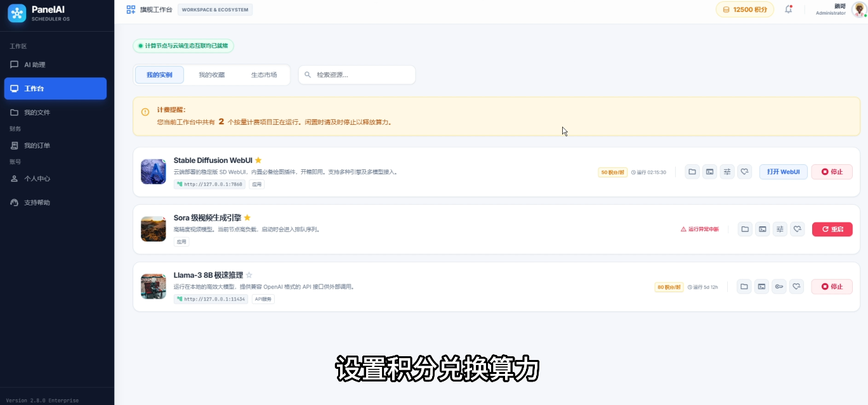This screenshot has height=405, width=868.
Task: Click the heart-minus icon on Sora video engine
Action: click(x=798, y=229)
